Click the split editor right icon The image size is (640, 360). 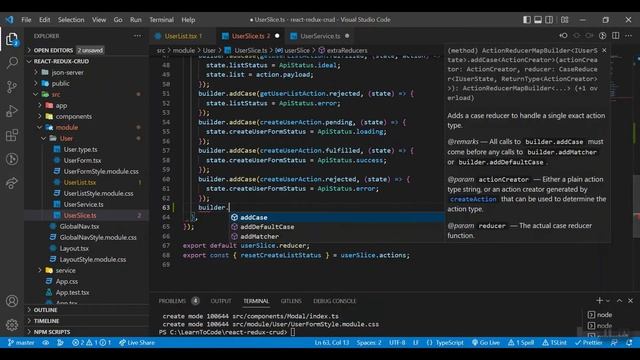coord(616,36)
